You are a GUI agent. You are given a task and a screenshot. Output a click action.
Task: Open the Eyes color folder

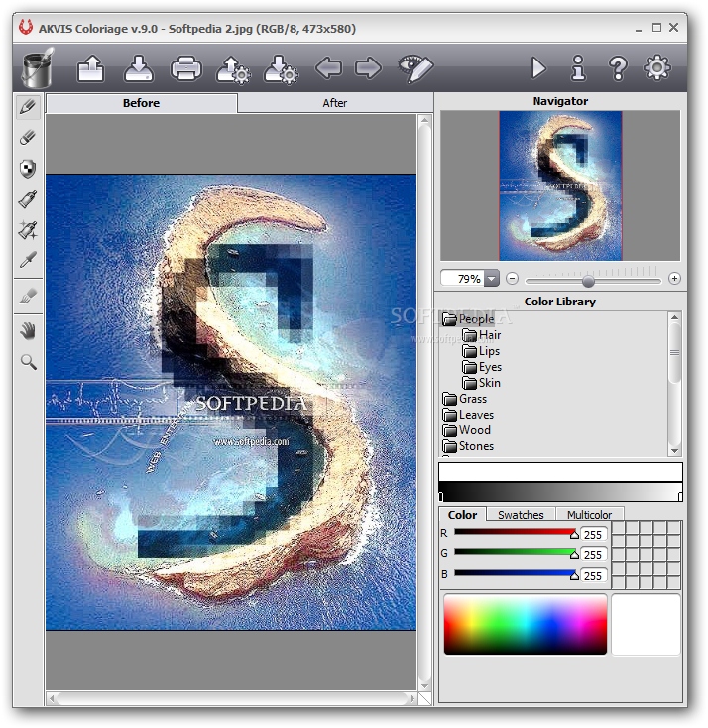click(482, 367)
